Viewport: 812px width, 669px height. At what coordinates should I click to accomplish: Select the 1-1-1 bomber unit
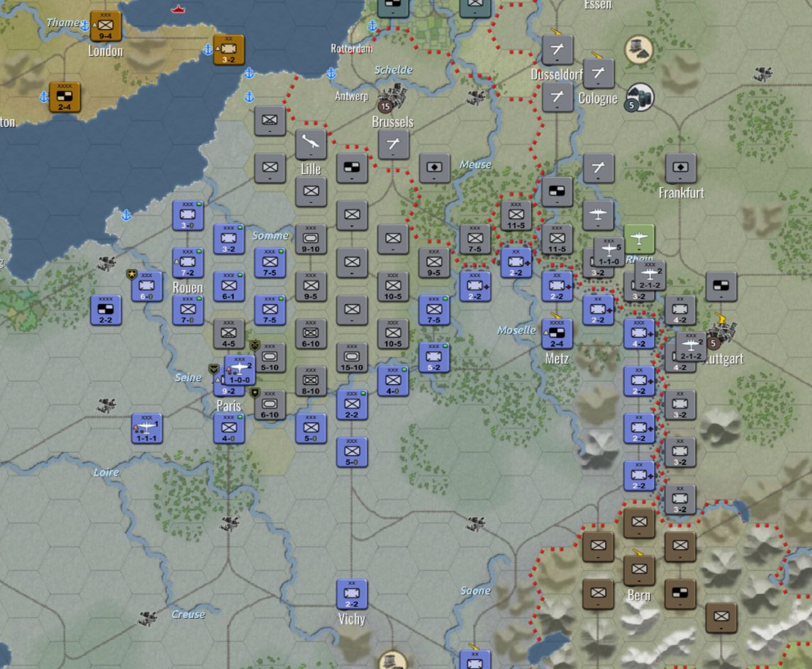147,429
